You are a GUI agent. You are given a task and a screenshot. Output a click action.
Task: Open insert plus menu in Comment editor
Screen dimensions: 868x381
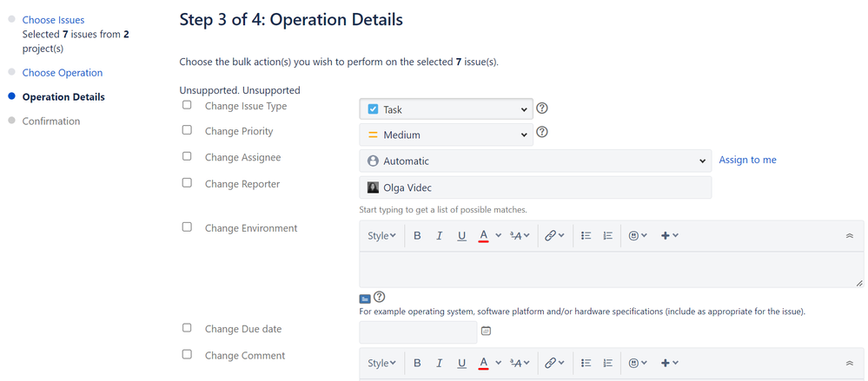point(670,363)
